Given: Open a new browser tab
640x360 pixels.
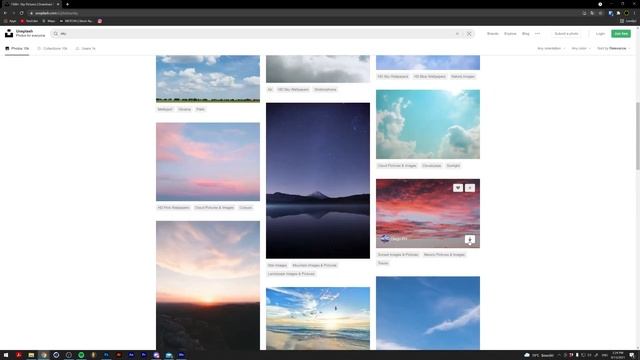Looking at the screenshot, I should [x=67, y=4].
